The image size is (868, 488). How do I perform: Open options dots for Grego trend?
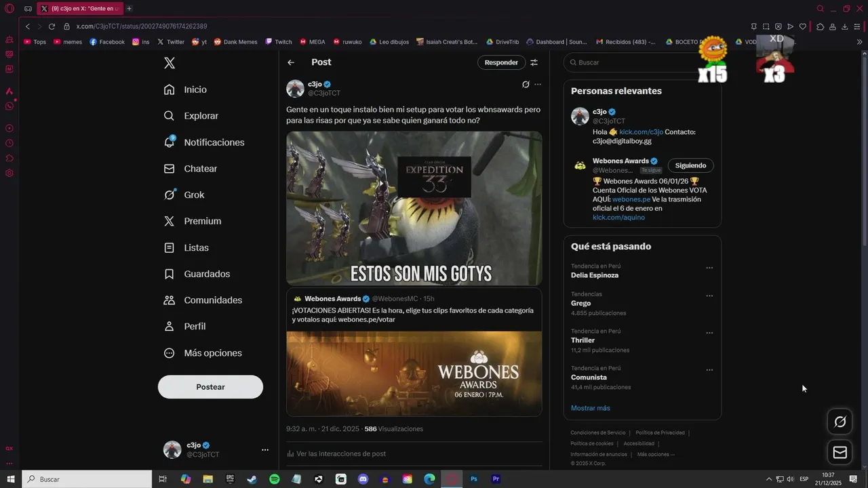(709, 296)
